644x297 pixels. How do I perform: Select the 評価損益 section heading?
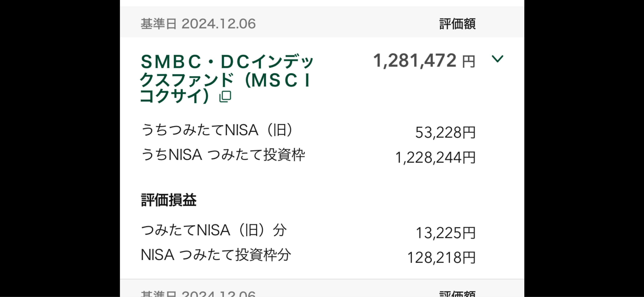click(169, 200)
